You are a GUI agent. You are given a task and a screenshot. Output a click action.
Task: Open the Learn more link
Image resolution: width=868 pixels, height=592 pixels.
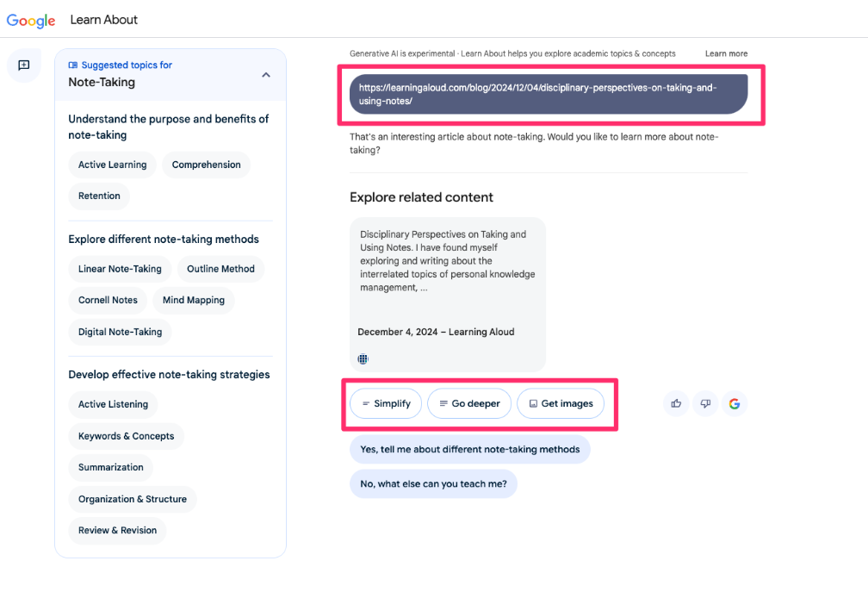726,53
